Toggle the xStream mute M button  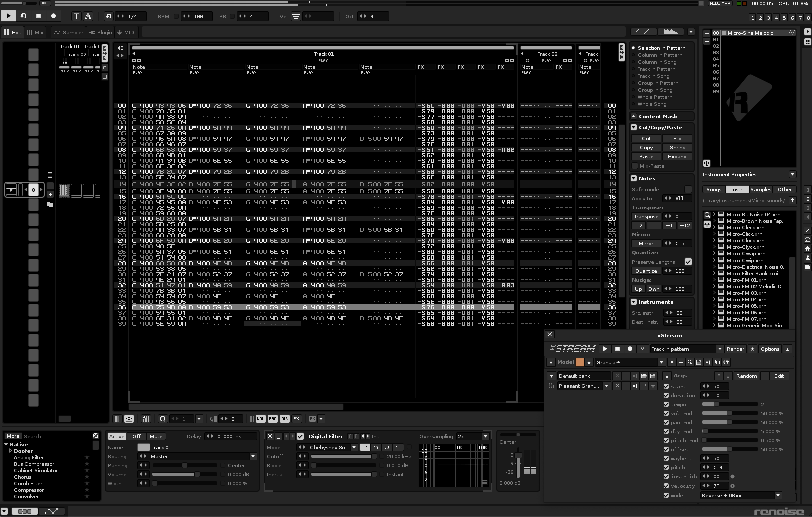coord(642,349)
